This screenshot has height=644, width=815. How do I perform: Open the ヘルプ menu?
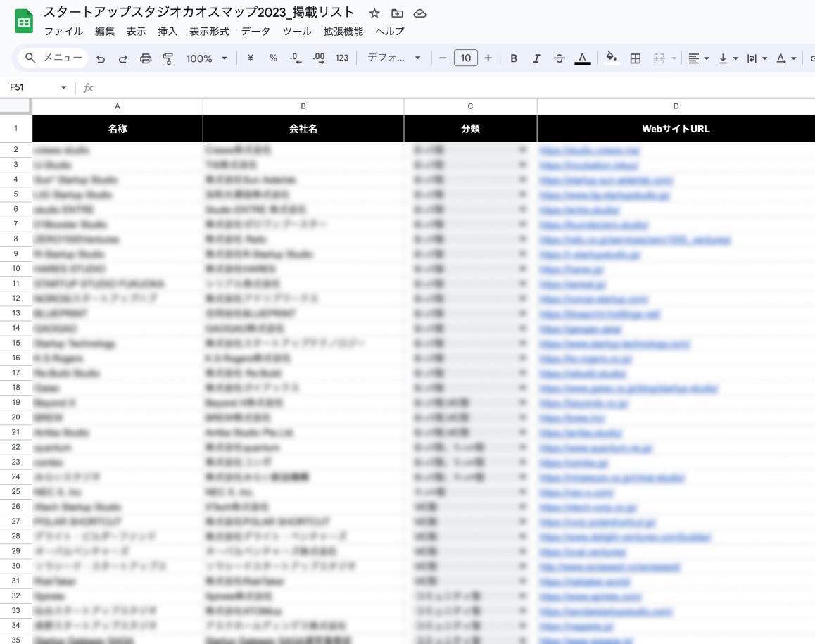pyautogui.click(x=389, y=31)
